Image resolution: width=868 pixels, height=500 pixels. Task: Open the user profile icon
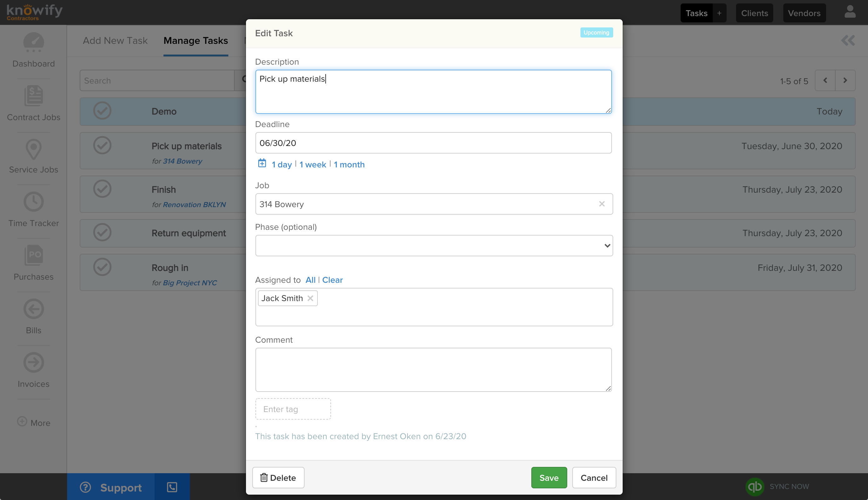850,12
